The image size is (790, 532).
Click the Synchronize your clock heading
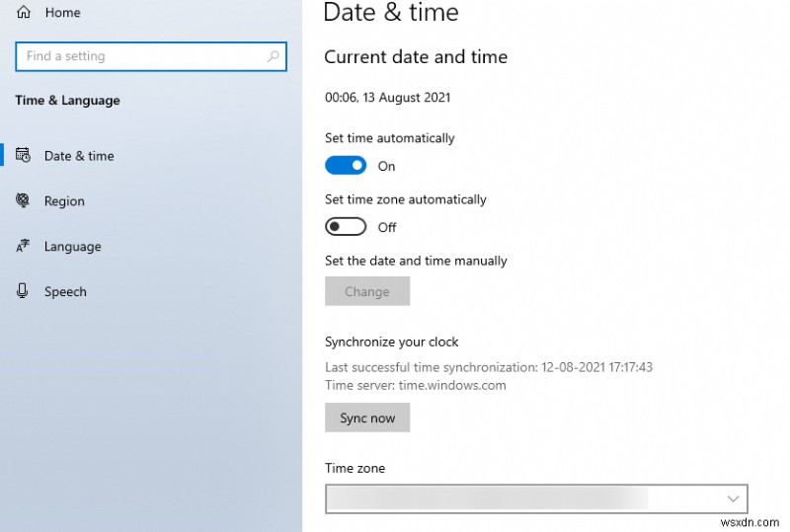click(x=391, y=342)
